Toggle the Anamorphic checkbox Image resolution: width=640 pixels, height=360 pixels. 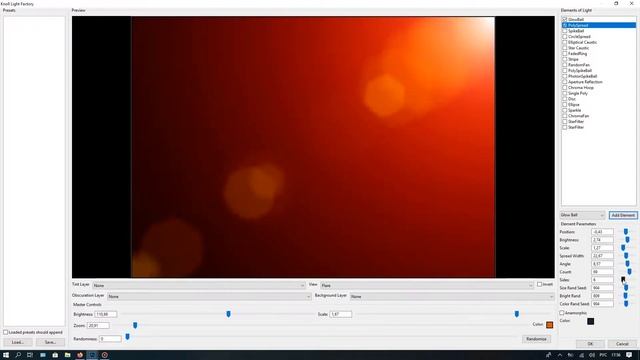point(562,313)
